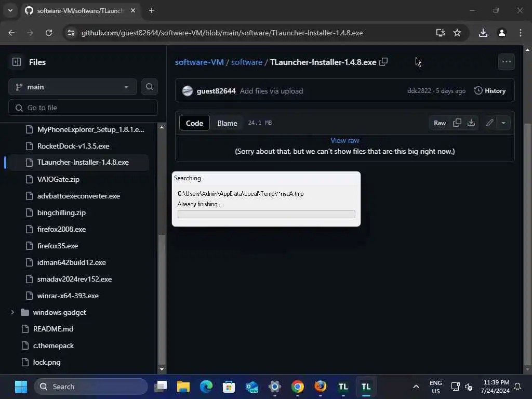The height and width of the screenshot is (399, 532).
Task: Open Chrome downloads icon
Action: tap(483, 33)
